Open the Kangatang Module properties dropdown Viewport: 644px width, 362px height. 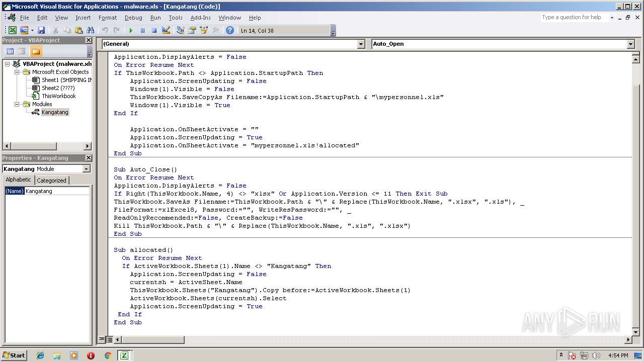click(x=87, y=169)
